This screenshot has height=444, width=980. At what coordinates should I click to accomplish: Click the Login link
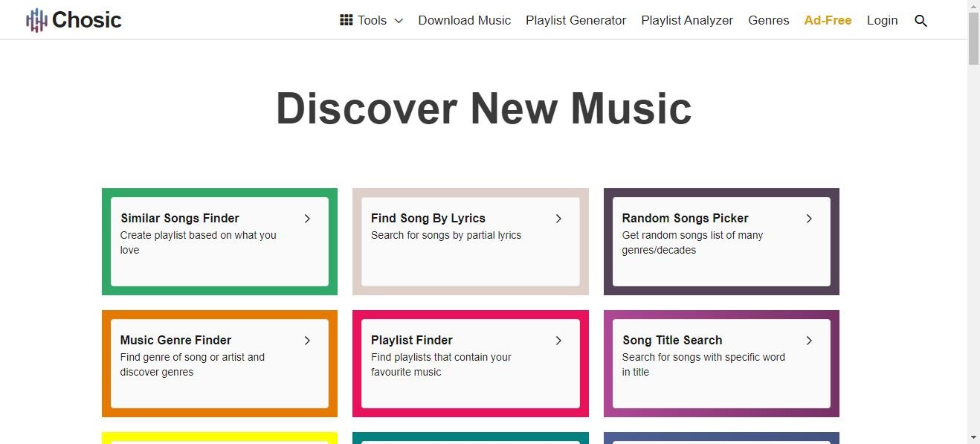[883, 20]
